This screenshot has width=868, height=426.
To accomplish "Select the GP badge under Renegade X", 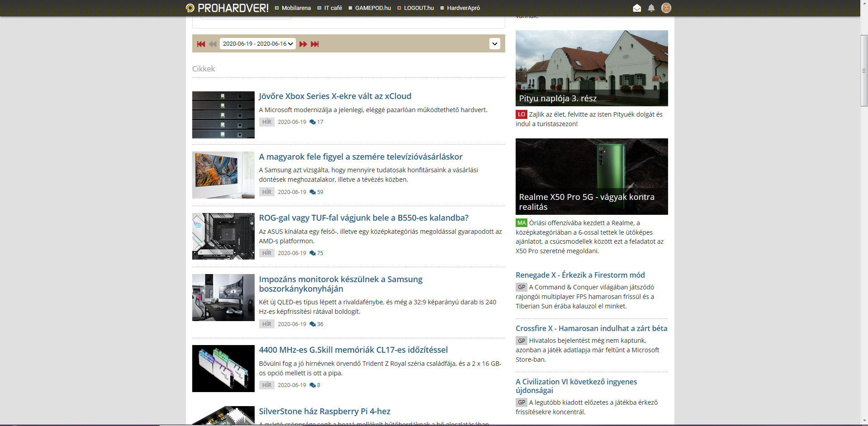I will (x=522, y=287).
